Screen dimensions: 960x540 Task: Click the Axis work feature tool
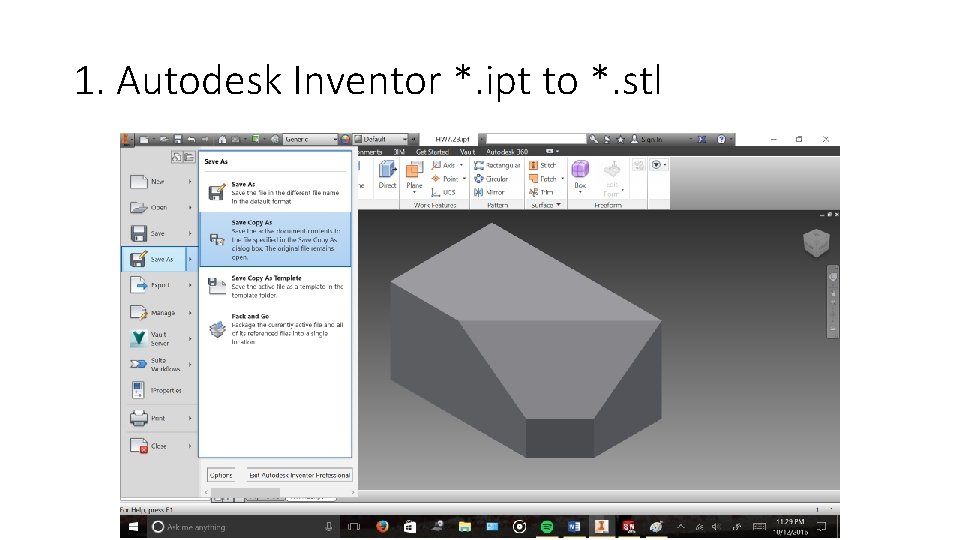point(446,165)
